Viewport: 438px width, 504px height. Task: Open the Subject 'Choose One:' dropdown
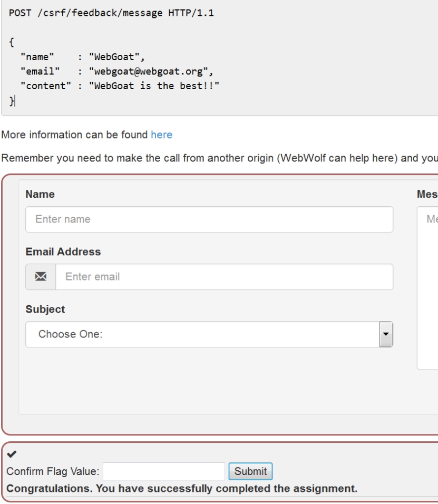[209, 334]
